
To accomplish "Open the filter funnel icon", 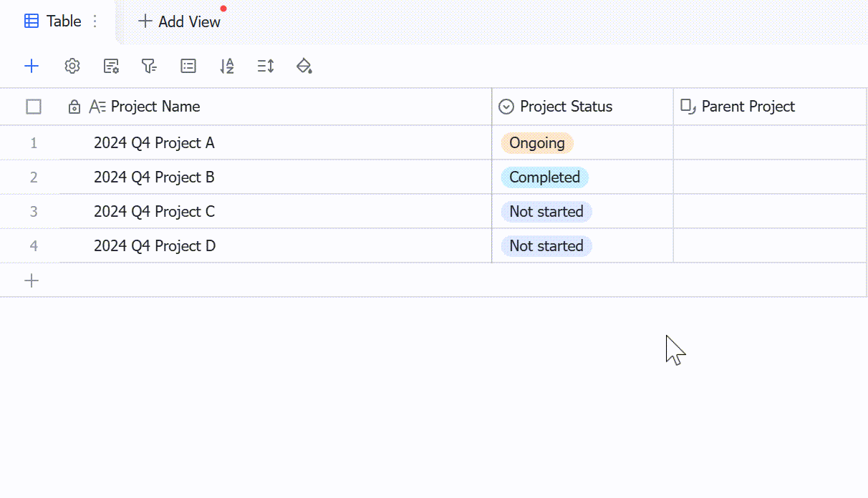I will click(149, 66).
